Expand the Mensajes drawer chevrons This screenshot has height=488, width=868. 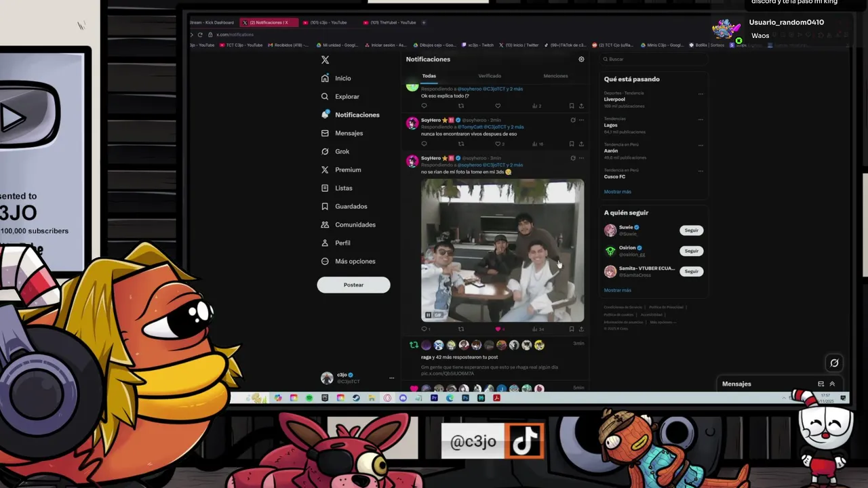pyautogui.click(x=832, y=384)
